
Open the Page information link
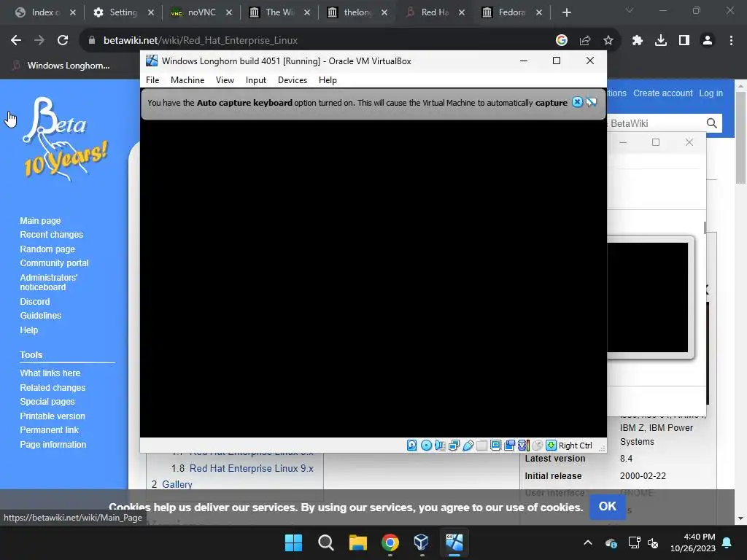(53, 444)
